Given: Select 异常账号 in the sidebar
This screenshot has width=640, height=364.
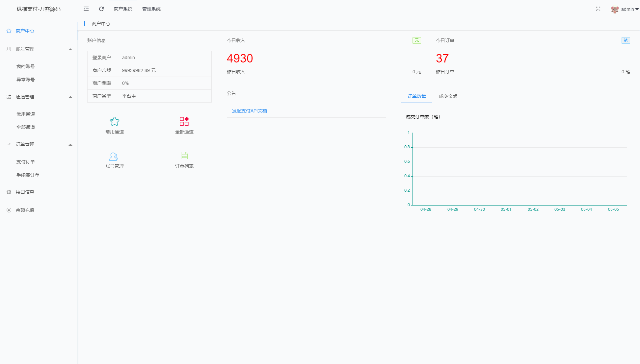Looking at the screenshot, I should coord(26,80).
